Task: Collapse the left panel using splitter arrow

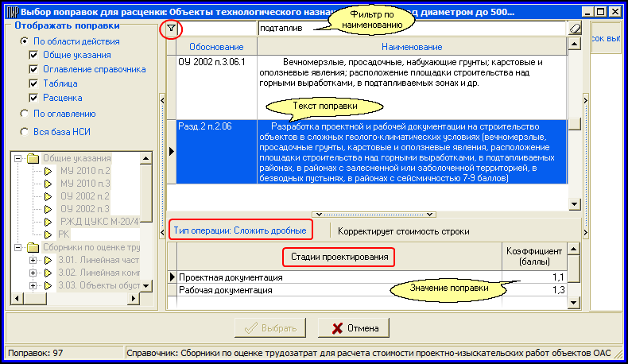Action: 161,99
